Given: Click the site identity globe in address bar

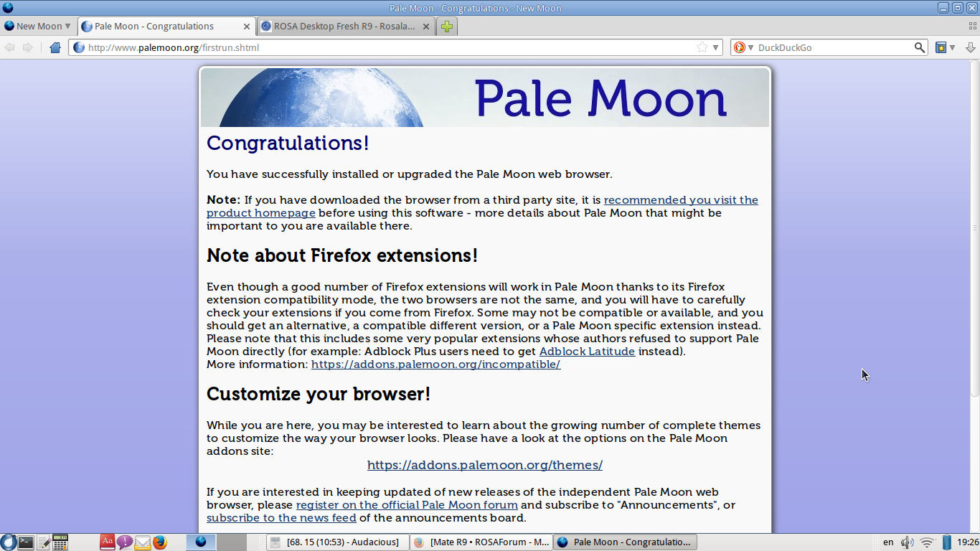Looking at the screenshot, I should [79, 47].
